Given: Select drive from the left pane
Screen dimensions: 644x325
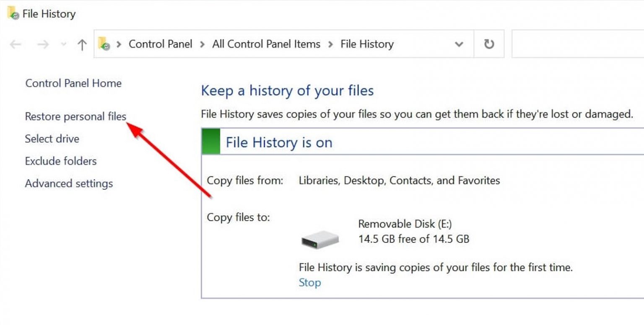Looking at the screenshot, I should pos(52,139).
